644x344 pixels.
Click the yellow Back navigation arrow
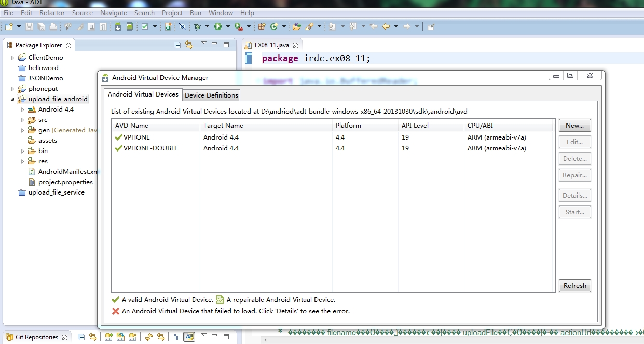(x=386, y=26)
